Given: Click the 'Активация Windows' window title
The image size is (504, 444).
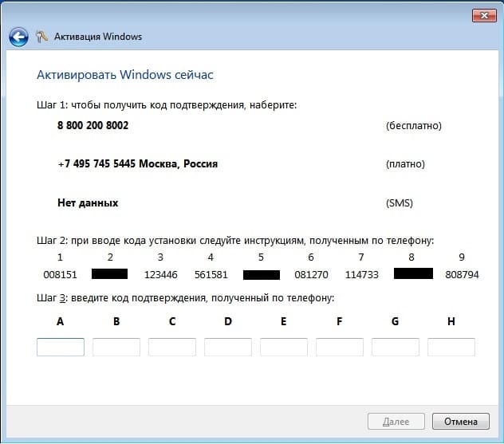Looking at the screenshot, I should 98,37.
